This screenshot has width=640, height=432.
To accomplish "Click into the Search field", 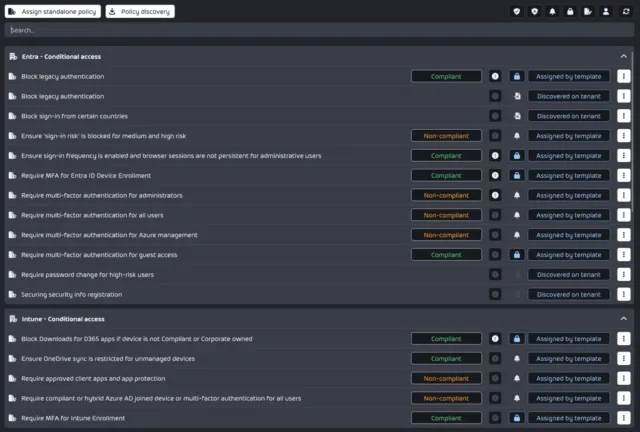I will [319, 30].
